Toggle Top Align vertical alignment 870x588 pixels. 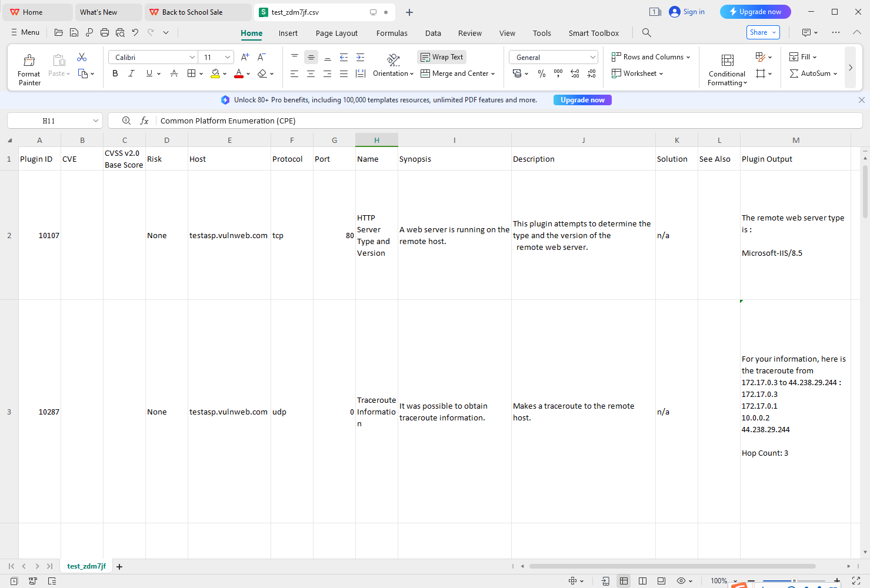295,57
